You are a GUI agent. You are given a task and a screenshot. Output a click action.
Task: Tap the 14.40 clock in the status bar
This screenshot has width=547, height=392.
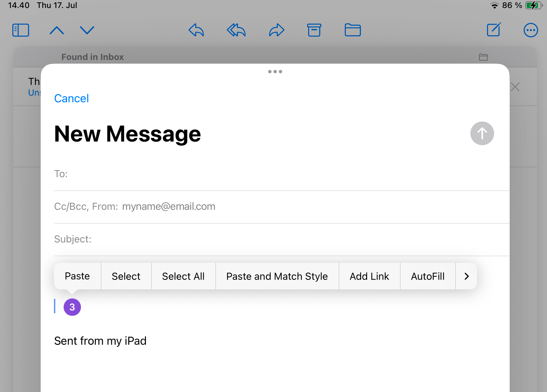[19, 5]
